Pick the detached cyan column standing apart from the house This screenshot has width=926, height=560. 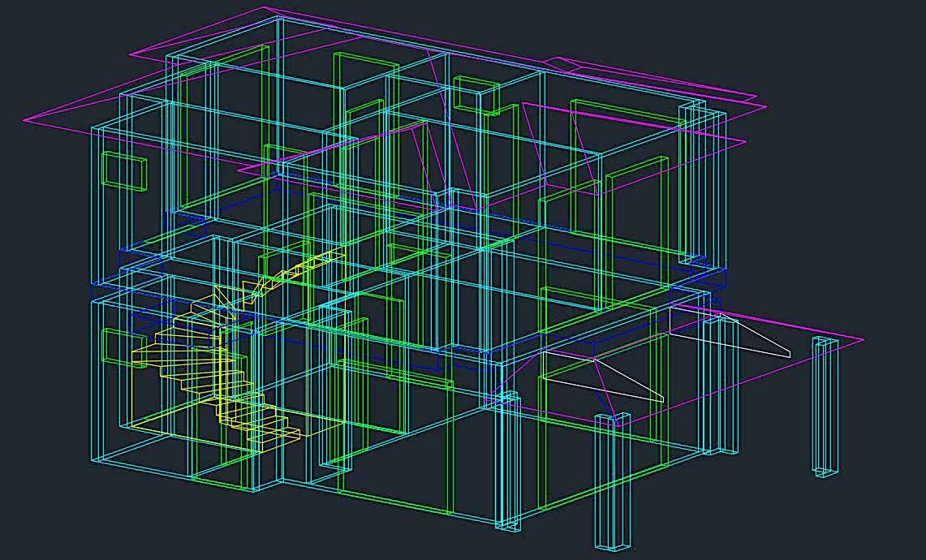(x=825, y=407)
